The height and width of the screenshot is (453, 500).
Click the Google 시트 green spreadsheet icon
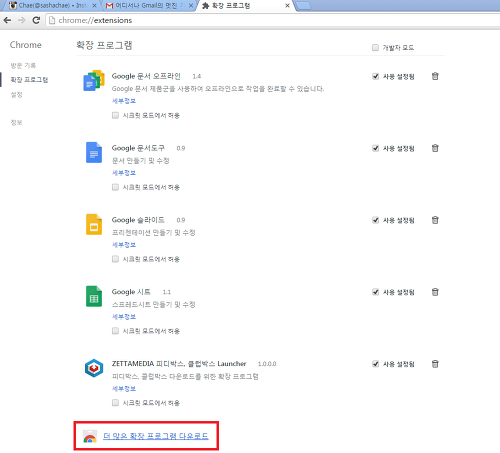pyautogui.click(x=94, y=296)
